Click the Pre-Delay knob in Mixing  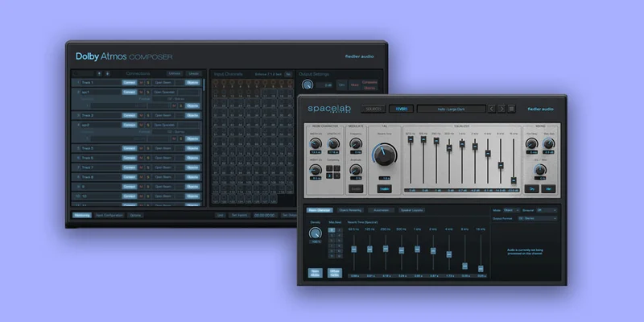point(531,144)
